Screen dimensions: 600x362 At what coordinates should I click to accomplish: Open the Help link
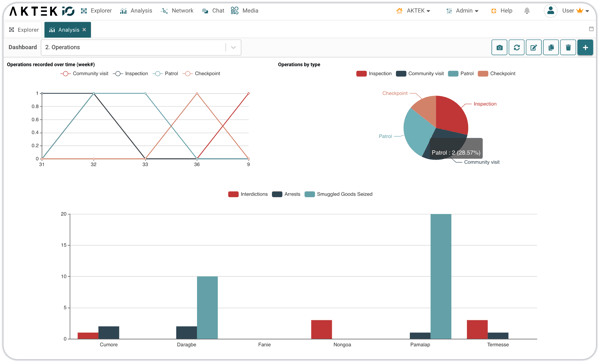point(502,11)
